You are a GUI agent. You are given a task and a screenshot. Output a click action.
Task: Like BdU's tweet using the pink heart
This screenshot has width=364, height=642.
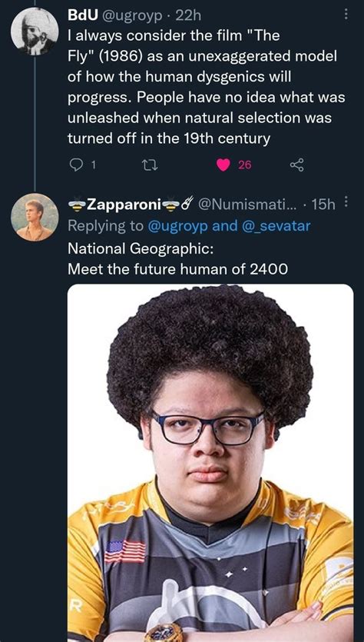(223, 165)
